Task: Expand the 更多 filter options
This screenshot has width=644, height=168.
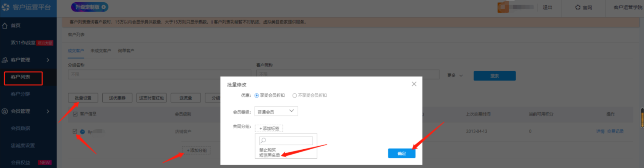Action: point(455,75)
